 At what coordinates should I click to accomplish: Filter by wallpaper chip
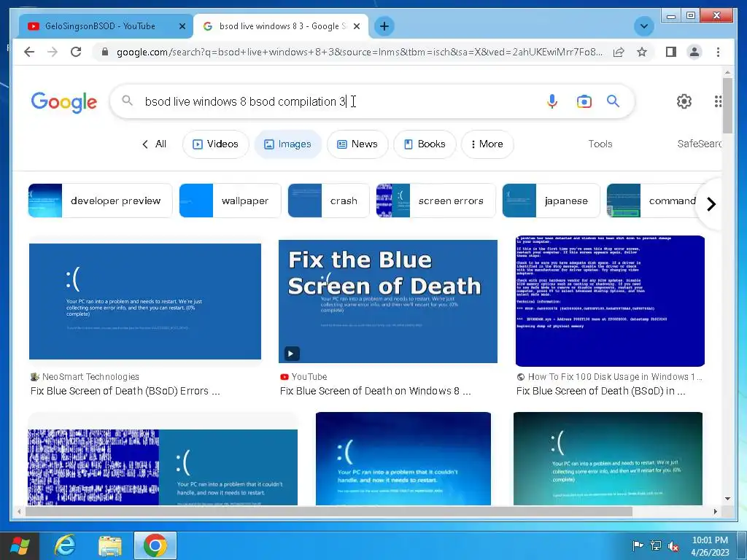230,201
